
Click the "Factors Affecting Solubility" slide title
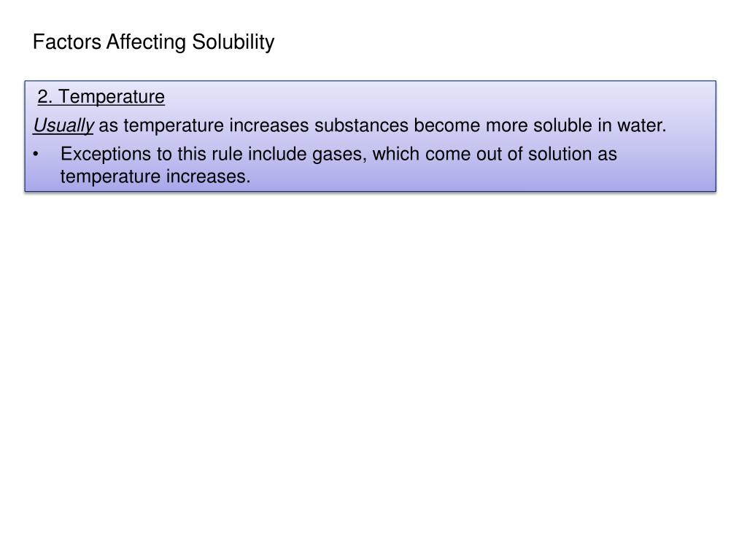(x=153, y=42)
